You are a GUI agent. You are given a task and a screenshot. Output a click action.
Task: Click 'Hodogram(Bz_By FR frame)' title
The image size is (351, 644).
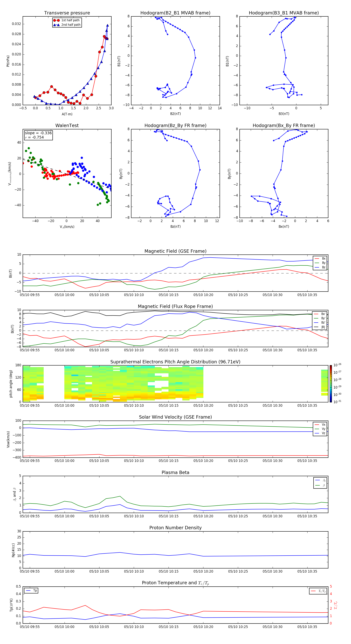(175, 125)
